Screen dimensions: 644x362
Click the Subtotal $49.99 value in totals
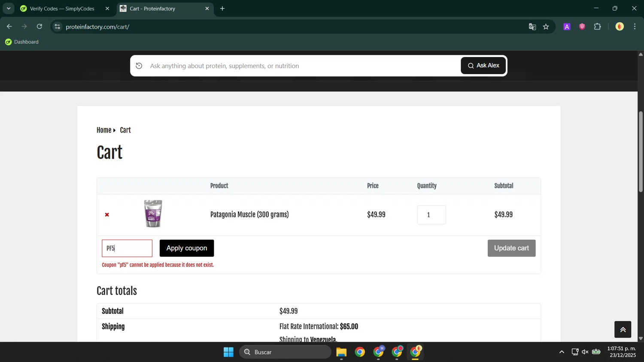click(289, 311)
